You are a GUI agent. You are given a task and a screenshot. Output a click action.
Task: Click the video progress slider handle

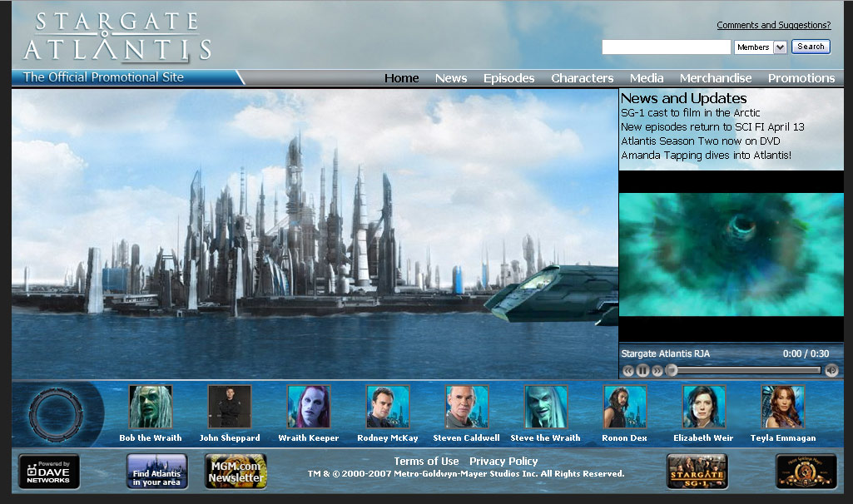672,371
